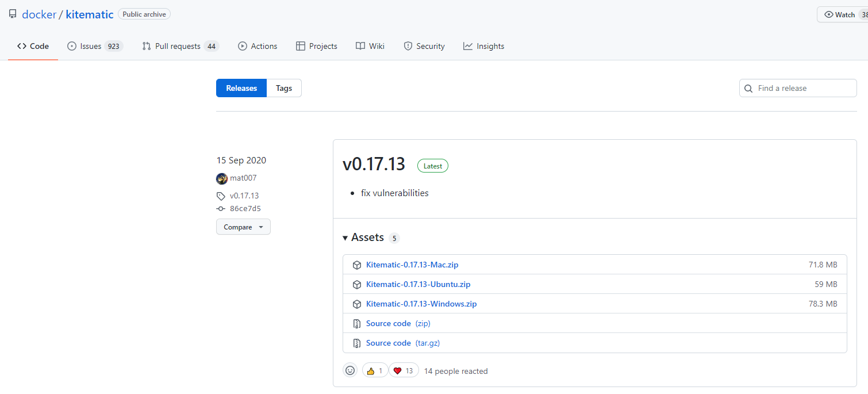The height and width of the screenshot is (394, 868).
Task: Click the 15 Sep 2020 release date
Action: (241, 160)
